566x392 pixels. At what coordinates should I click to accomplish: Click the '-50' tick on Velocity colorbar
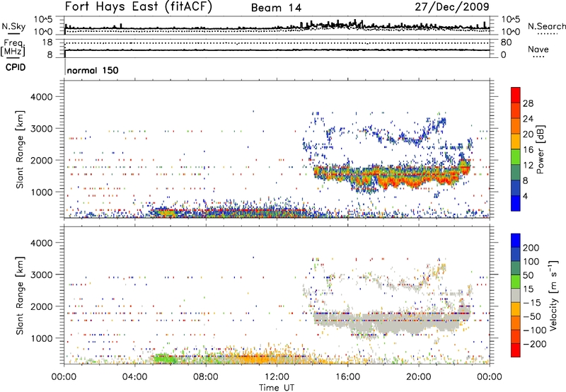tap(532, 316)
